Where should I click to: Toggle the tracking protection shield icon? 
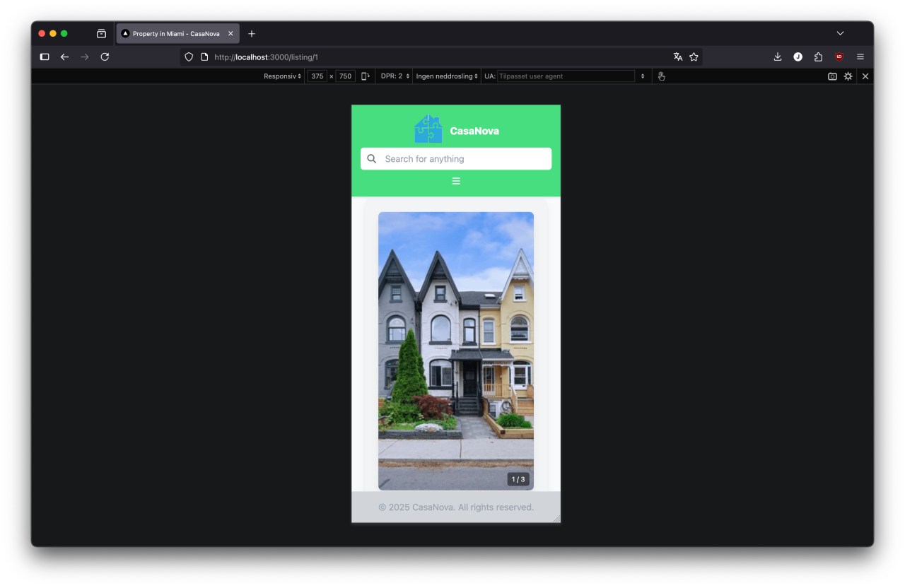pos(188,57)
